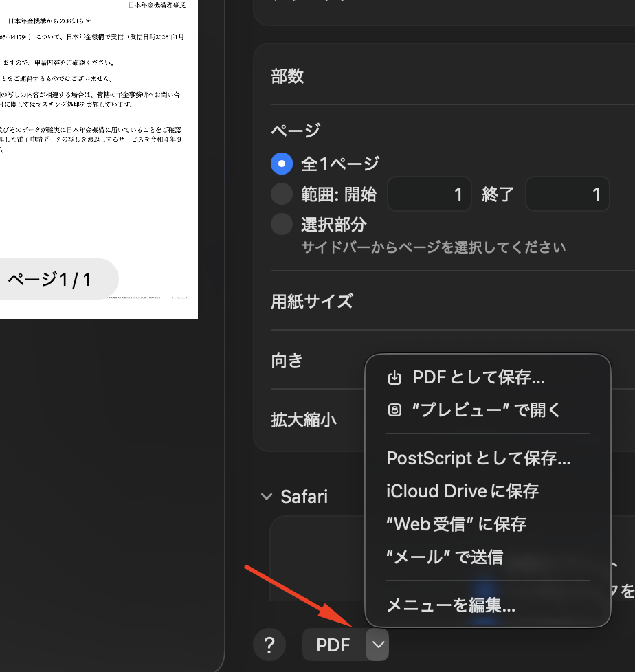Choose PDFとして保存 from the PDF menu
Viewport: 635px width, 672px height.
coord(478,377)
